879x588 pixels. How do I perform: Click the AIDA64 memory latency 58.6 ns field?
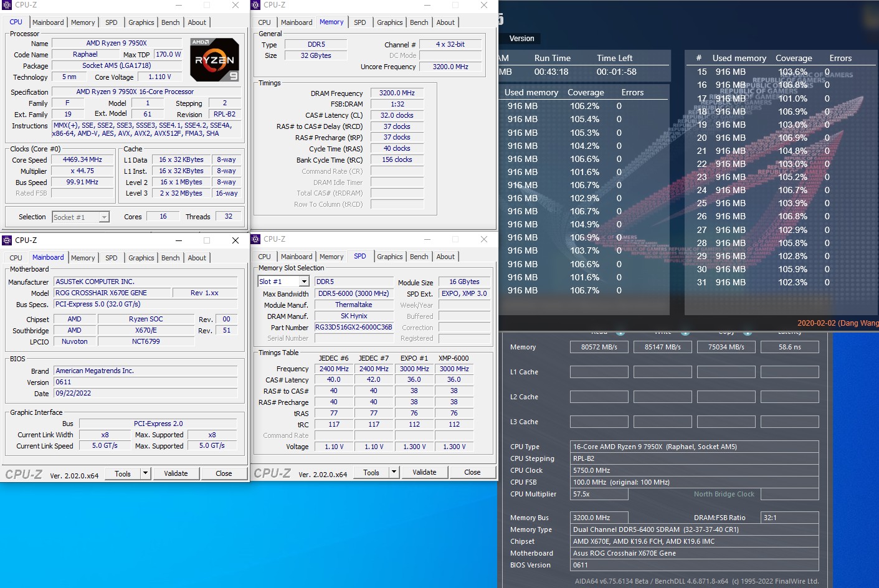tap(790, 347)
